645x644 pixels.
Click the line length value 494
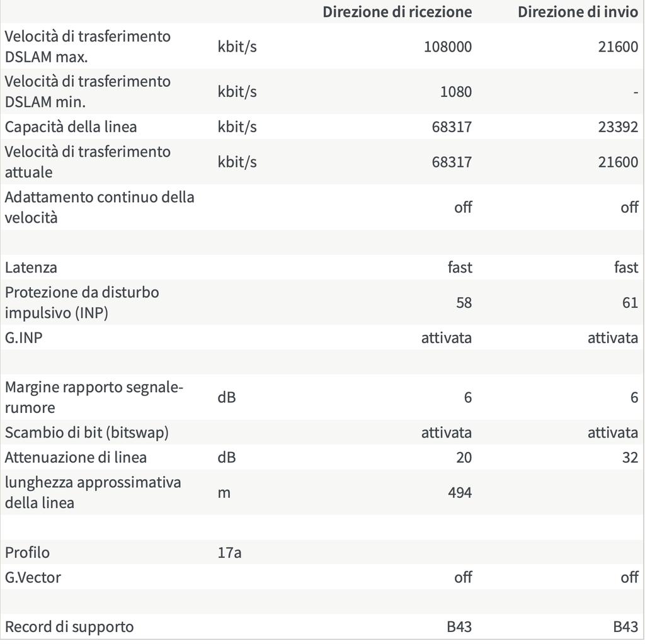(459, 492)
